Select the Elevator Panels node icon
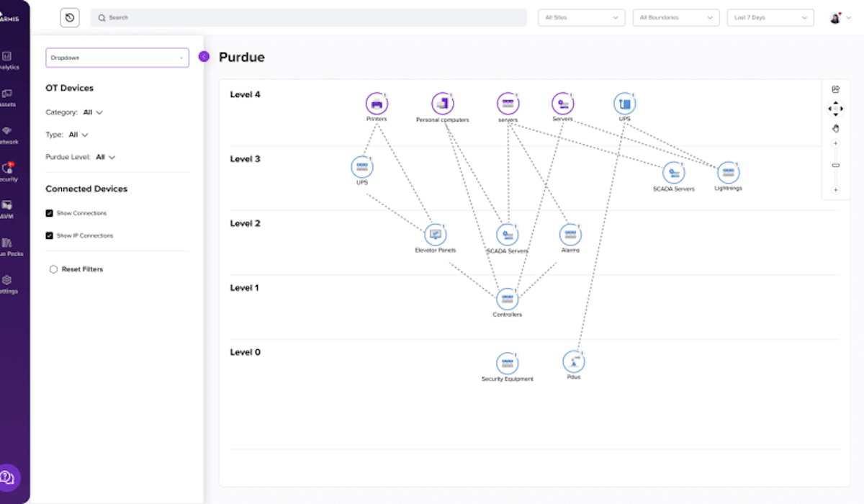The height and width of the screenshot is (504, 864). tap(435, 235)
